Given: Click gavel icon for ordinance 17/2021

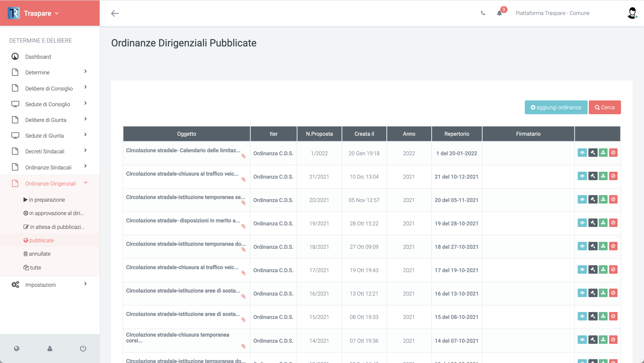Looking at the screenshot, I should 593,269.
